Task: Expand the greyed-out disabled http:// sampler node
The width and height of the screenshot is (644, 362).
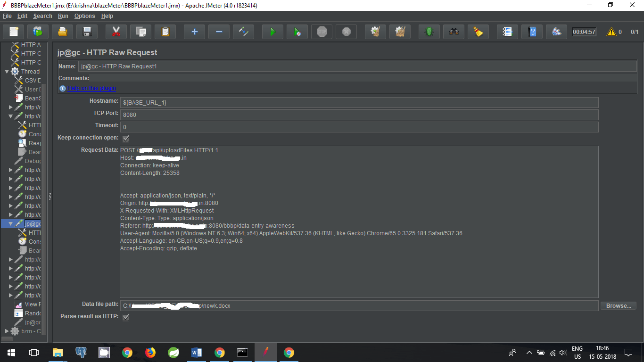Action: coord(10,259)
